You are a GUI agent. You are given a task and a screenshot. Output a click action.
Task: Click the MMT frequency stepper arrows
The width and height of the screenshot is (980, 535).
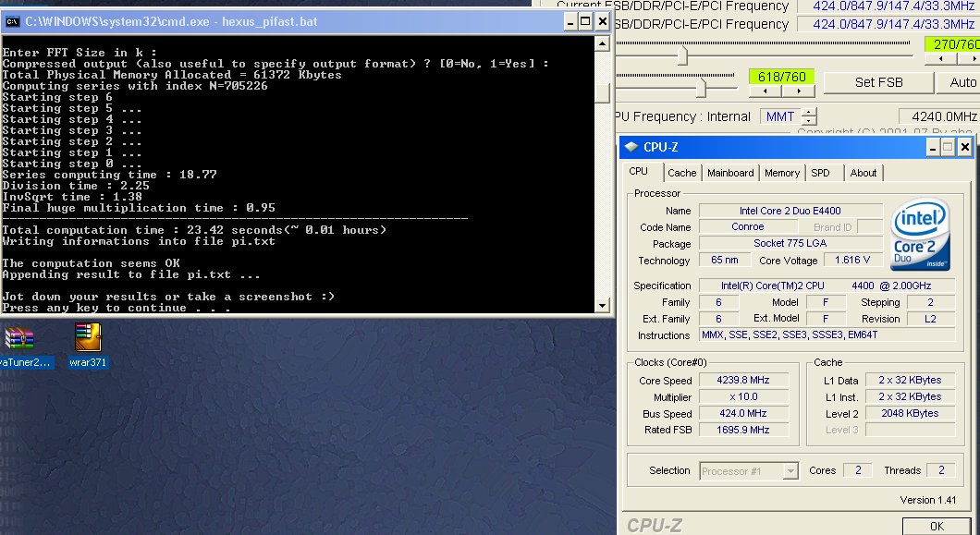click(809, 116)
